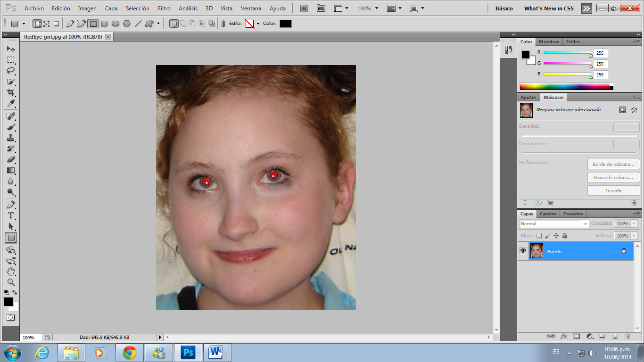Toggle lock position in Bloq.
644x362 pixels.
tap(556, 236)
